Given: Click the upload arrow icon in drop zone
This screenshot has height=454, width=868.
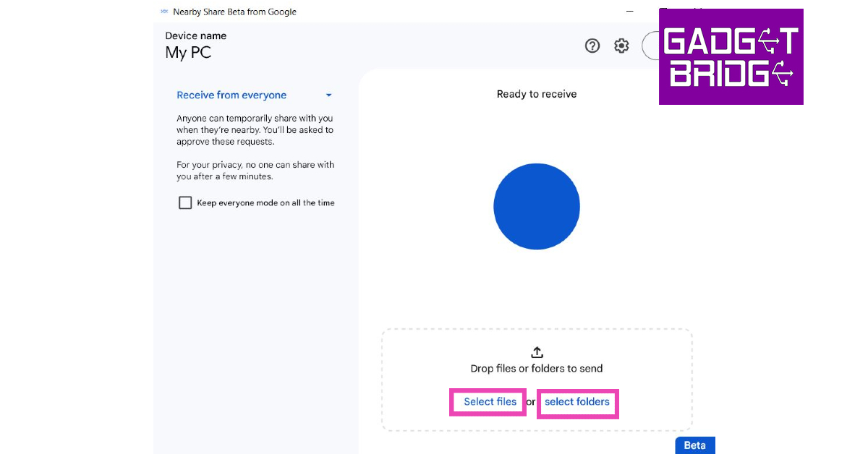Looking at the screenshot, I should (537, 352).
